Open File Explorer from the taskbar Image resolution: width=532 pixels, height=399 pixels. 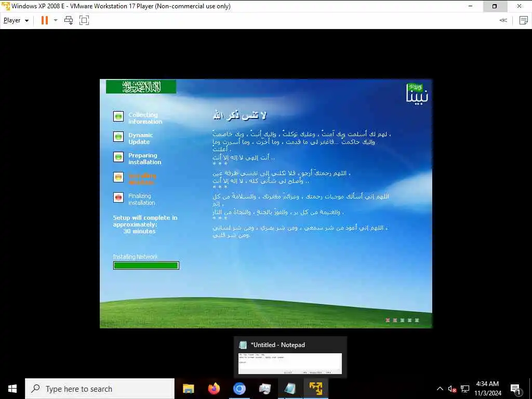(188, 389)
